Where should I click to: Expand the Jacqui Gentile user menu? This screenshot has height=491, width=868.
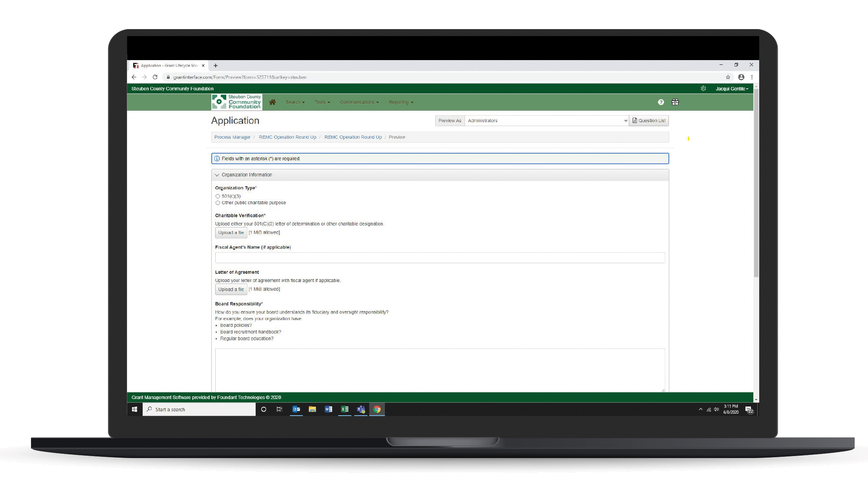click(x=732, y=89)
